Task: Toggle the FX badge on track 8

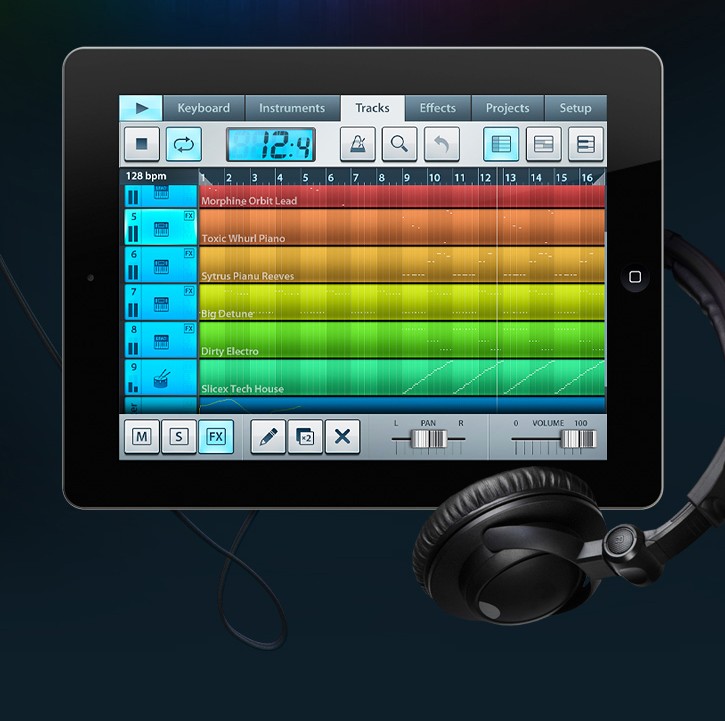Action: pos(189,328)
